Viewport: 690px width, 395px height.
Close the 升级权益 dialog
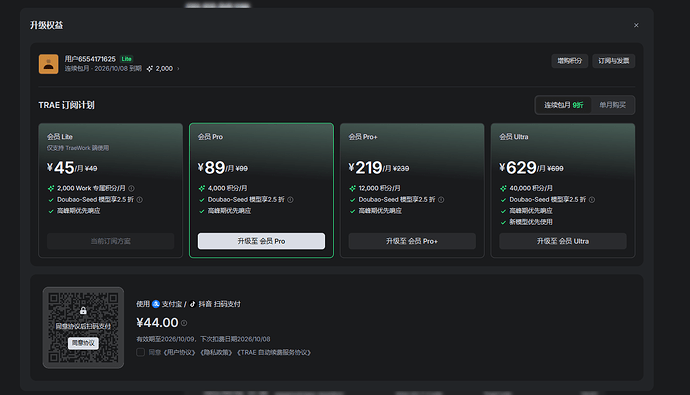click(636, 26)
